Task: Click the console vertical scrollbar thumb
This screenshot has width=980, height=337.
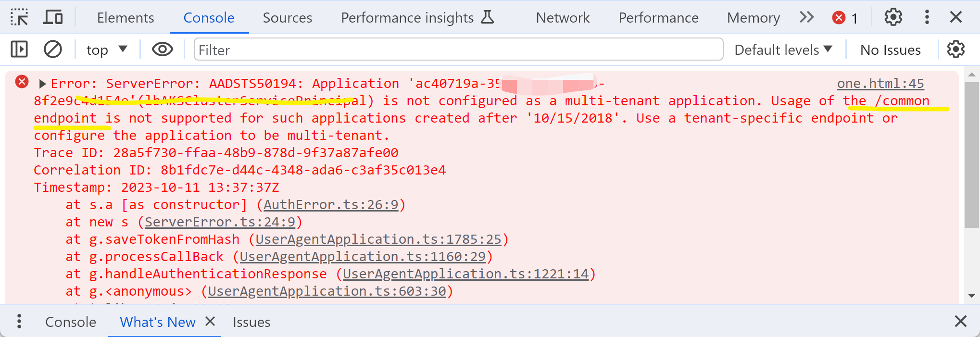Action: coord(971,154)
